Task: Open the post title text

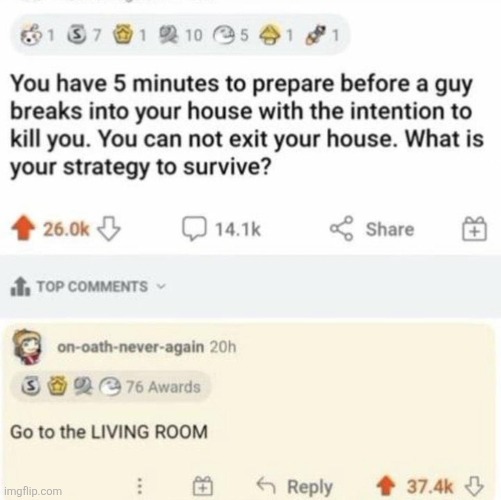Action: 246,125
